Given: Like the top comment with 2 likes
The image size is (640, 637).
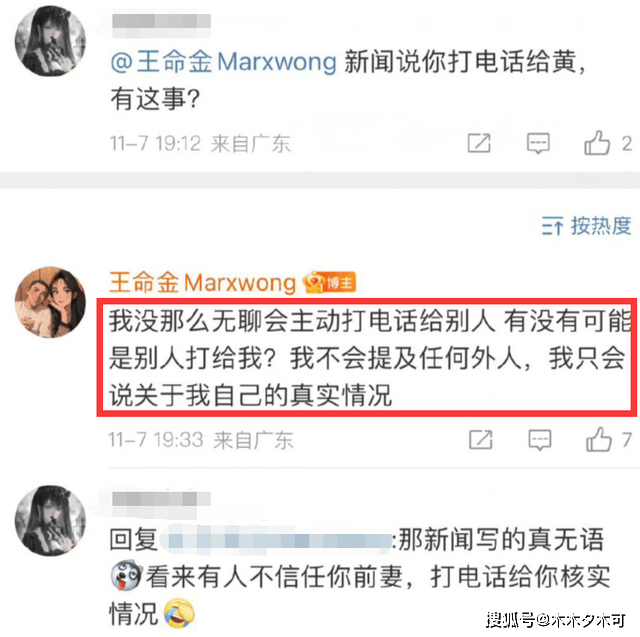Looking at the screenshot, I should 597,143.
